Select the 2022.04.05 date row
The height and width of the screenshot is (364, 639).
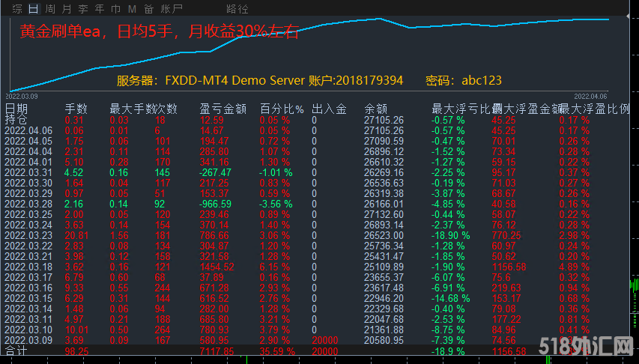28,141
